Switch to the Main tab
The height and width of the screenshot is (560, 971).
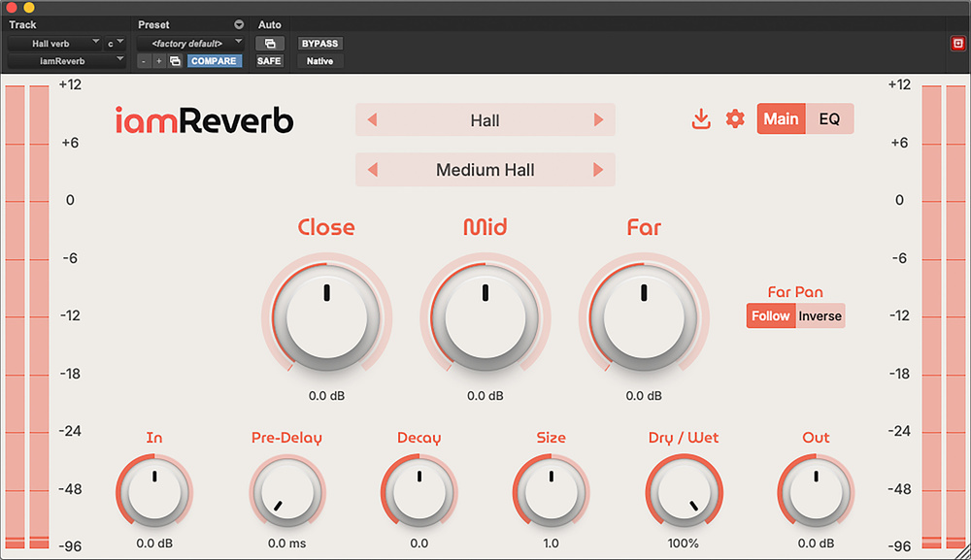tap(781, 119)
